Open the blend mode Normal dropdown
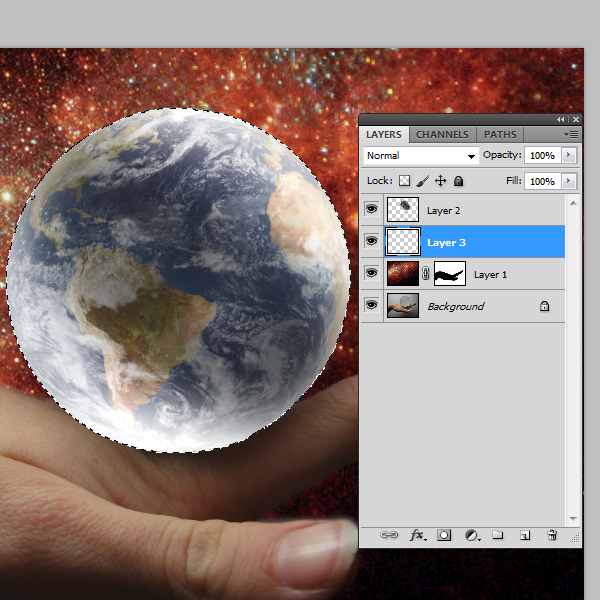Viewport: 600px width, 600px height. tap(421, 156)
